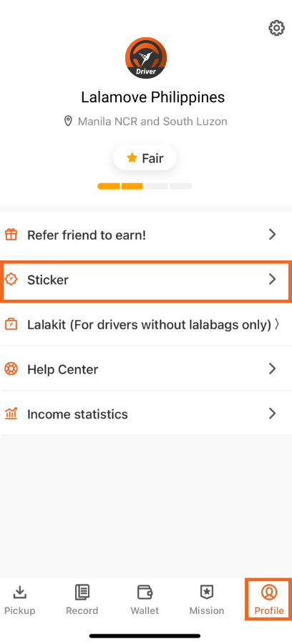Go to the Mission tab

[207, 600]
